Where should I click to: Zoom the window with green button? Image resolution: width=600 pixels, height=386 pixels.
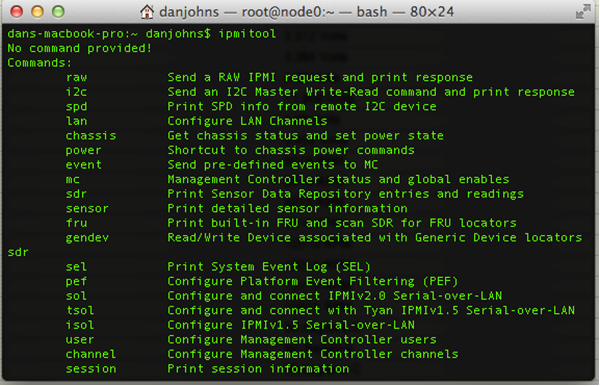click(58, 11)
